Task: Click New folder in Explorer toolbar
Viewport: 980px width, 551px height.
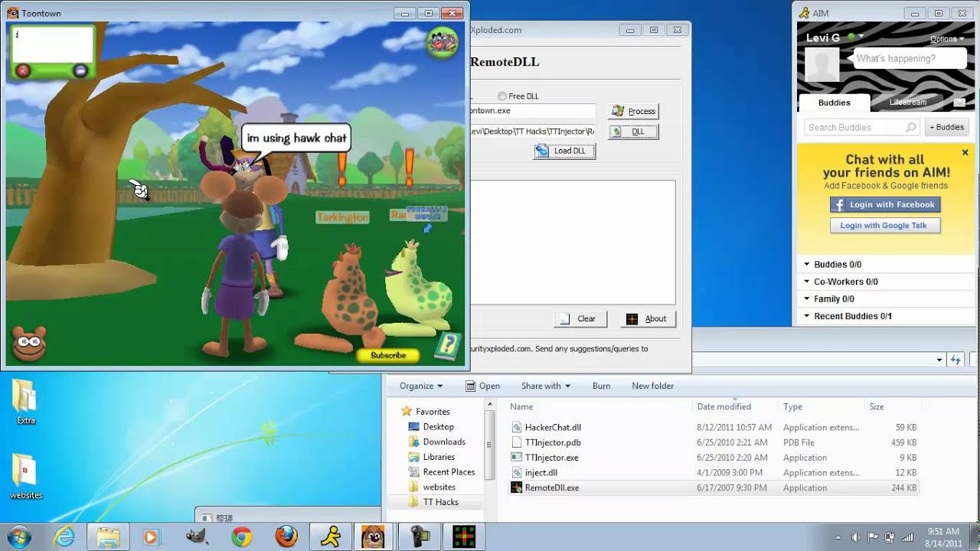Action: click(x=652, y=386)
